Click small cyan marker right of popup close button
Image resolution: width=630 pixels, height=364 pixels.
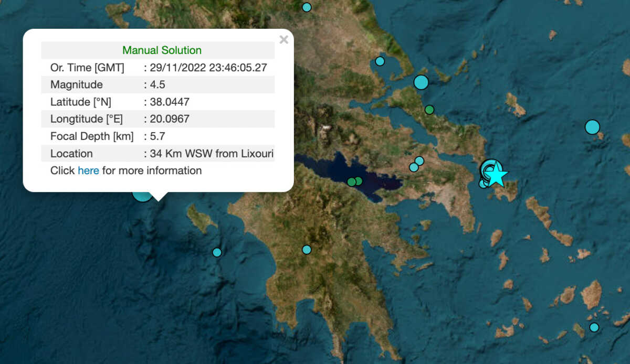tap(380, 61)
